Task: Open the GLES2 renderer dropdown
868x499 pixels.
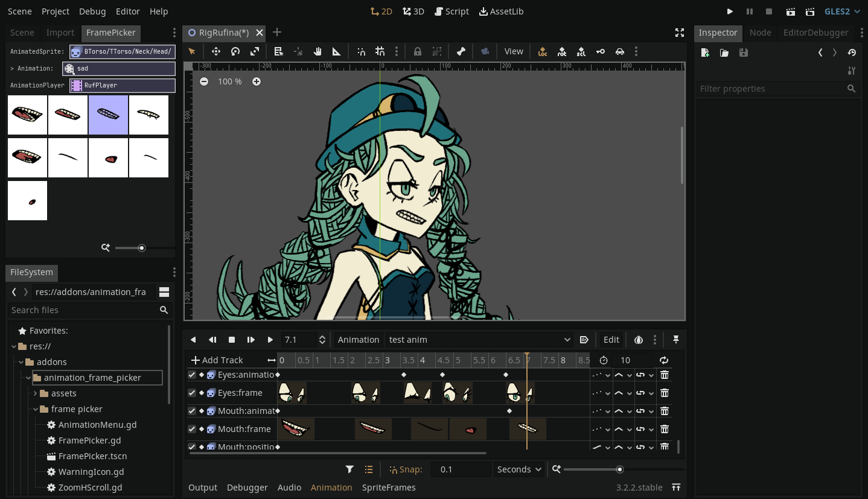Action: (842, 11)
